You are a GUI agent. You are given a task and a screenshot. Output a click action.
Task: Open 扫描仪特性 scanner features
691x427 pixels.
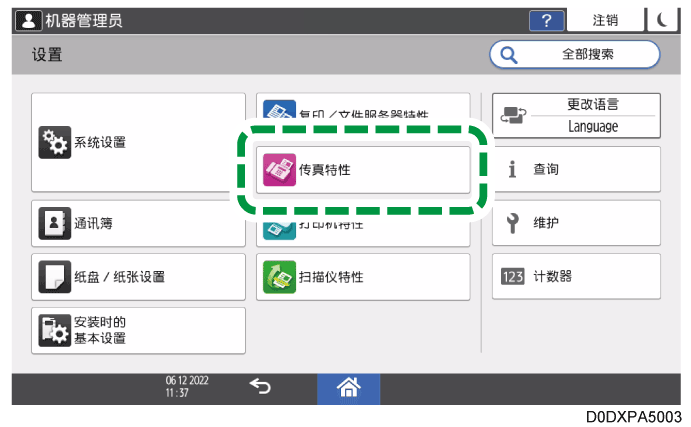(x=363, y=277)
